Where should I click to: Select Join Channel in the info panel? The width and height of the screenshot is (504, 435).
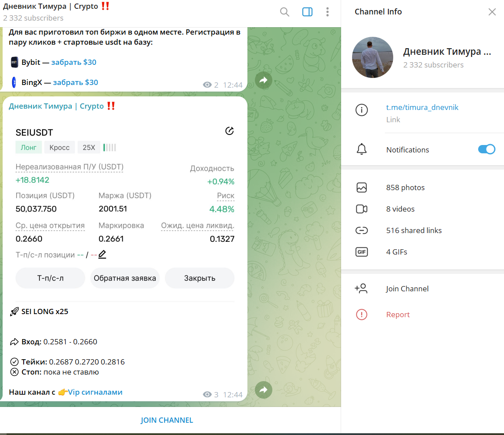click(x=407, y=289)
